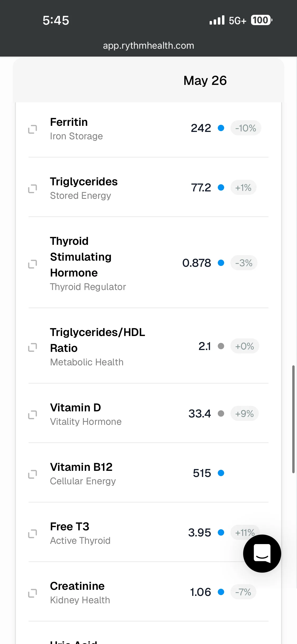297x644 pixels.
Task: Select the +11% change badge for Free T3
Action: tap(245, 532)
